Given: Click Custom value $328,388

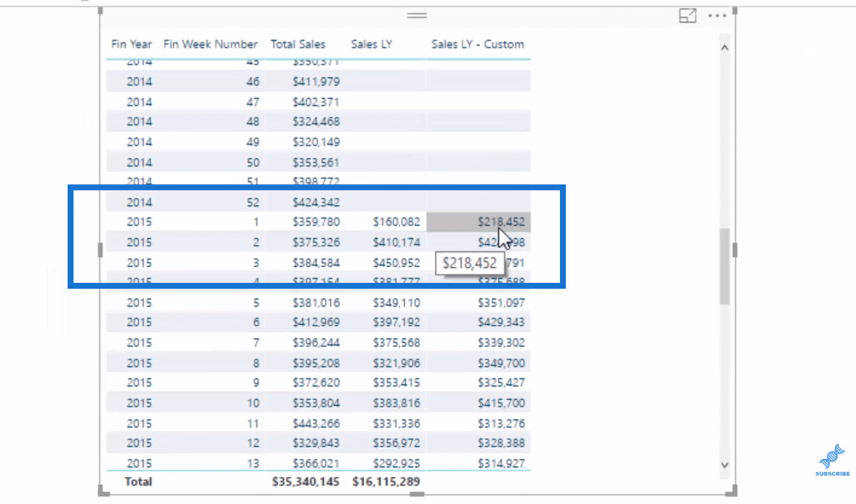Looking at the screenshot, I should click(x=502, y=443).
